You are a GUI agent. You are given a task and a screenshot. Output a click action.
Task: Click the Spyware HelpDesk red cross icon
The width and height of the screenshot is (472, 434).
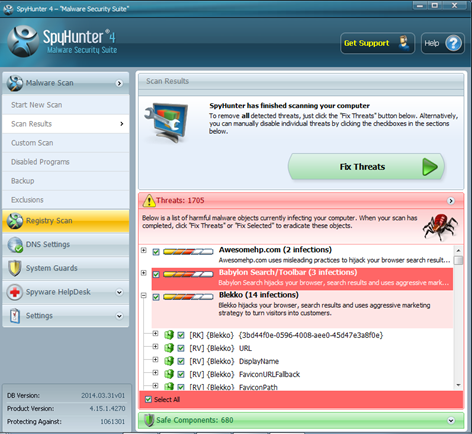point(15,292)
